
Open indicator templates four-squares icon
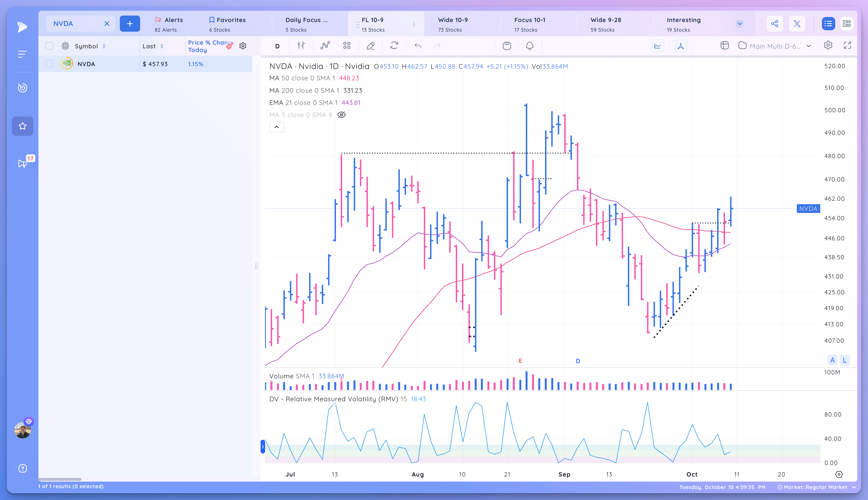(347, 45)
